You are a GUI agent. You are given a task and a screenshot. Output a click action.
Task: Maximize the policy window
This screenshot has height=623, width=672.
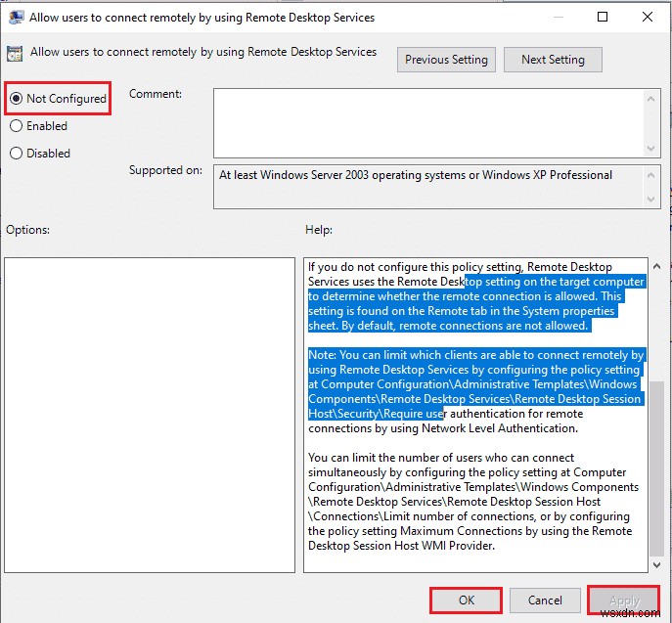[603, 17]
